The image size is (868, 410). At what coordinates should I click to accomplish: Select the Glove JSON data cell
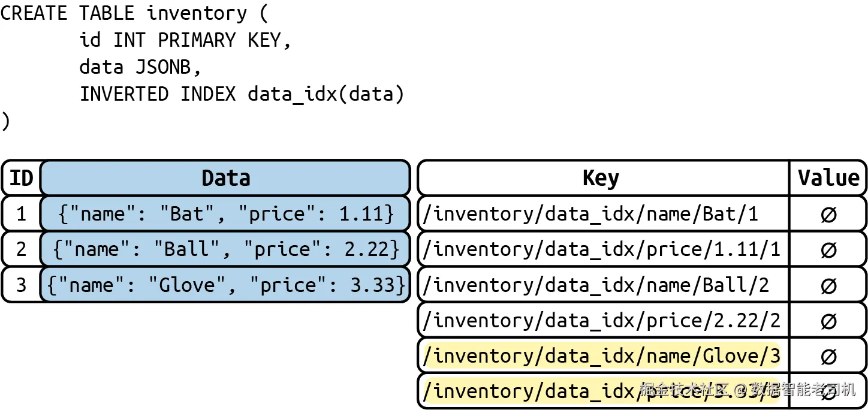[225, 285]
